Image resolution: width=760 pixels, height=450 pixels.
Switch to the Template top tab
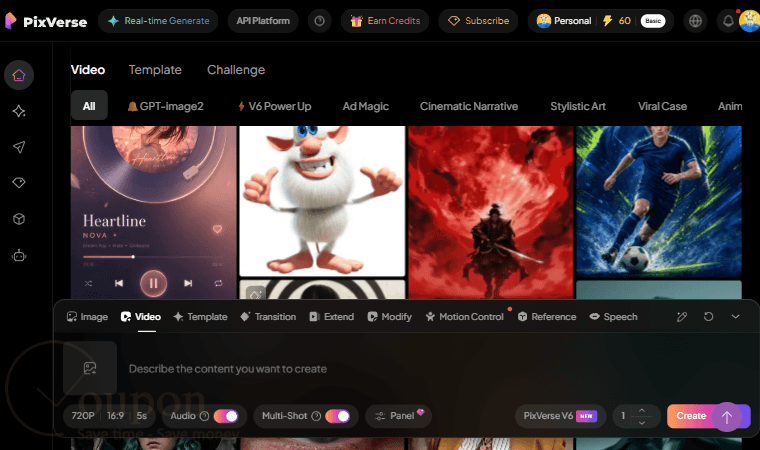click(155, 70)
